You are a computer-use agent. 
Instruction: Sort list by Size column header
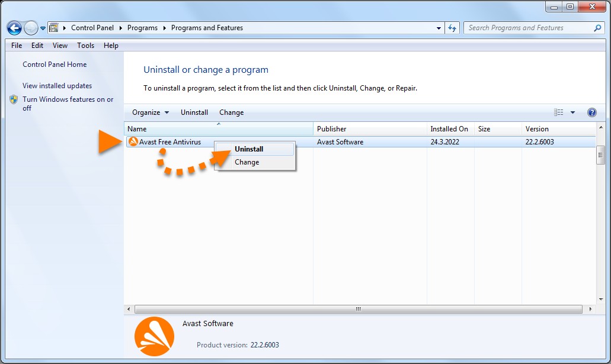[x=498, y=128]
